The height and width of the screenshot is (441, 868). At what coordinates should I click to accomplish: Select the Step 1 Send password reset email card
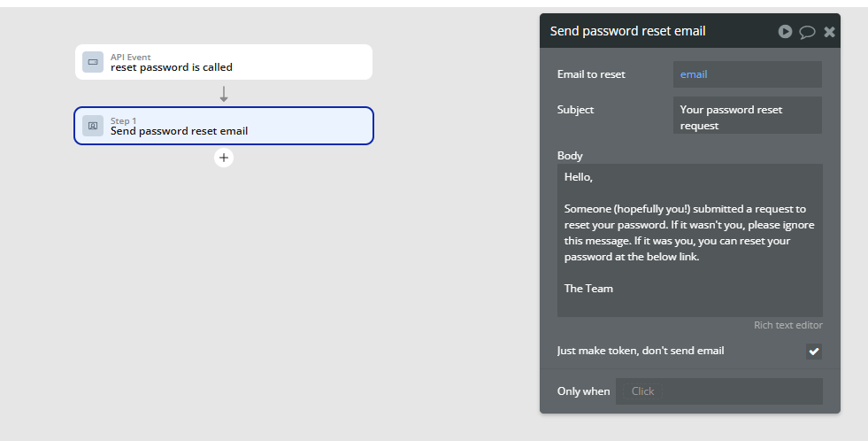point(224,126)
